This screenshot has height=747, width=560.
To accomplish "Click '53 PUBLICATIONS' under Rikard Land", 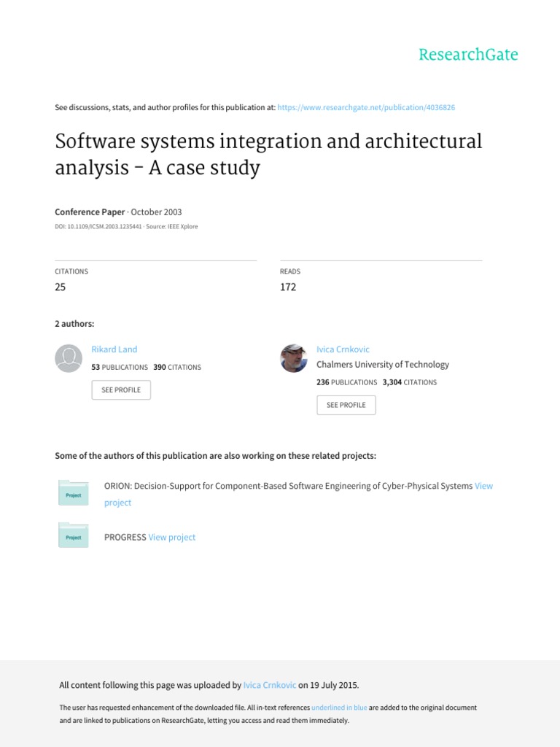I will click(x=120, y=368).
